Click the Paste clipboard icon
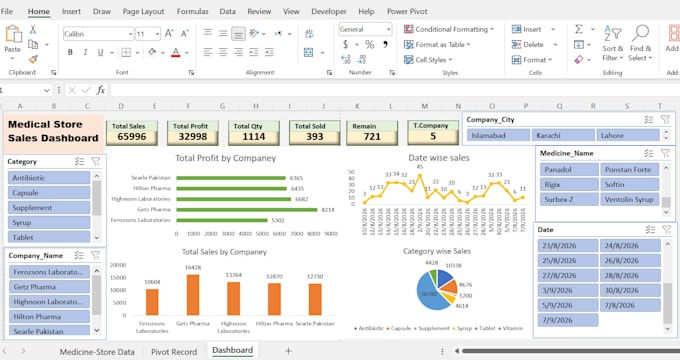Image resolution: width=680 pixels, height=360 pixels. (13, 34)
